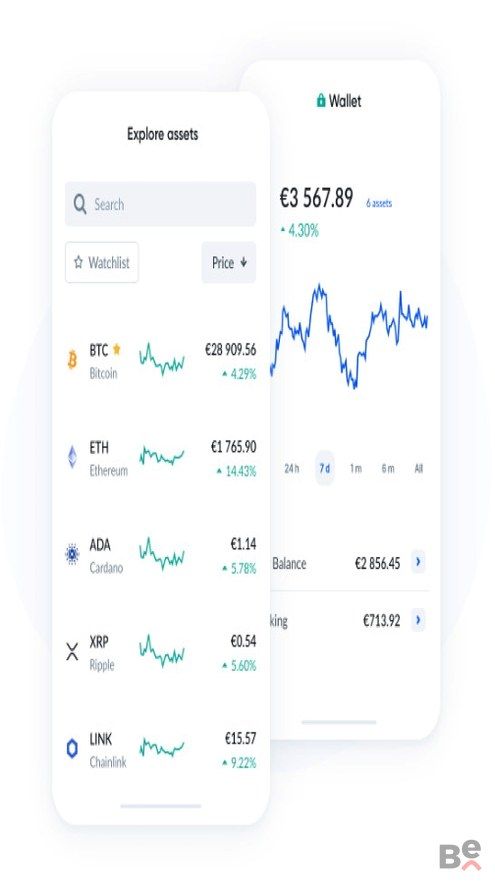Image resolution: width=495 pixels, height=891 pixels.
Task: Click the green Wallet lock icon
Action: [321, 101]
